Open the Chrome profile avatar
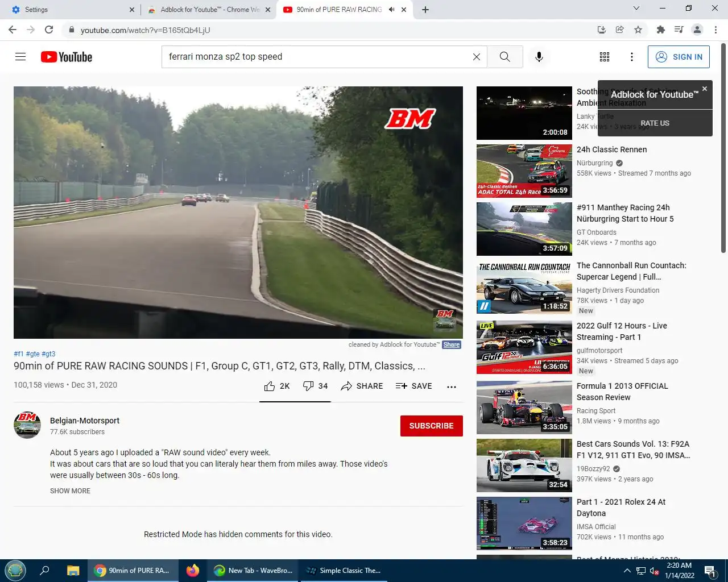This screenshot has width=728, height=582. pyautogui.click(x=697, y=30)
